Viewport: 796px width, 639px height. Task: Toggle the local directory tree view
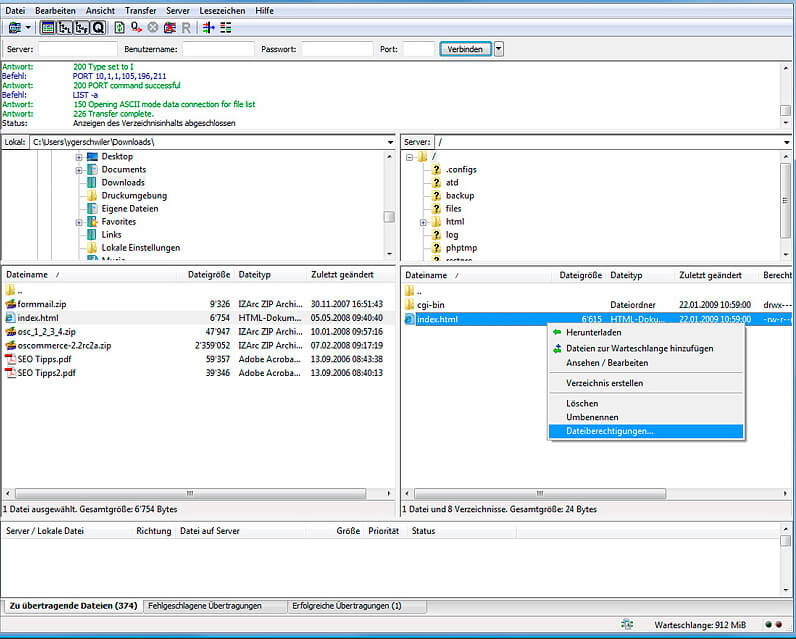coord(64,27)
